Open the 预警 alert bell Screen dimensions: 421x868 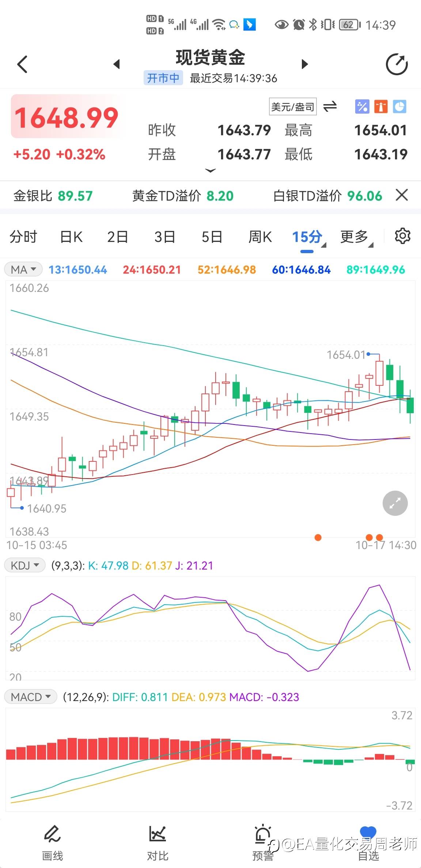coord(263,842)
